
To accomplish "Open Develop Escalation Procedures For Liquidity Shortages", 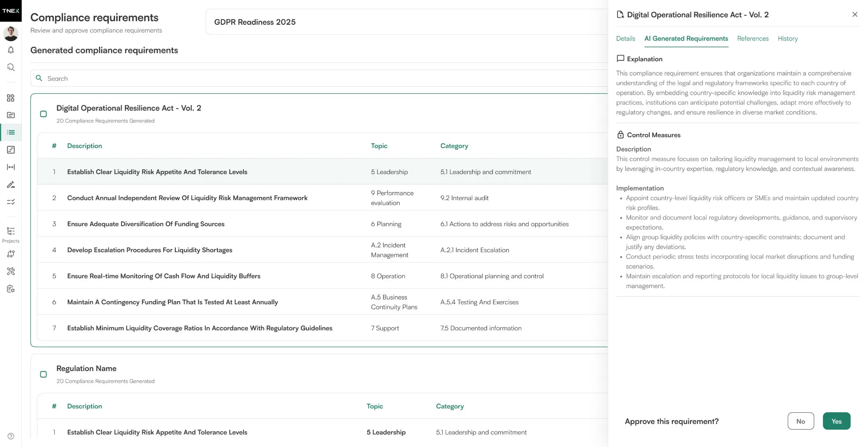I will pyautogui.click(x=150, y=250).
